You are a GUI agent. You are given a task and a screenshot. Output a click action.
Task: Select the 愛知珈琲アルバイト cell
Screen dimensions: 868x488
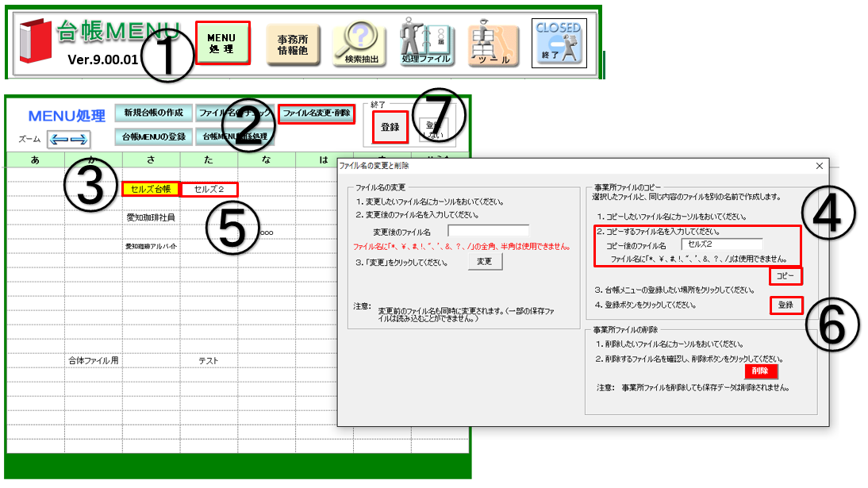pyautogui.click(x=151, y=247)
